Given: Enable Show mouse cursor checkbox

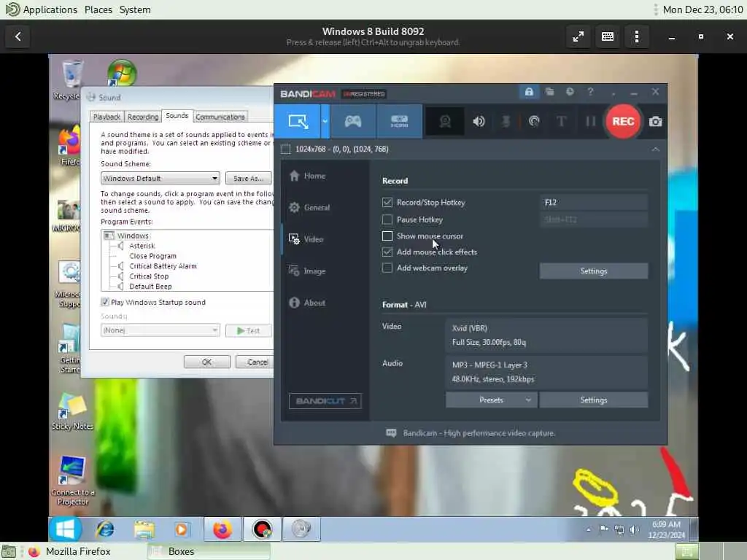Looking at the screenshot, I should (x=387, y=236).
